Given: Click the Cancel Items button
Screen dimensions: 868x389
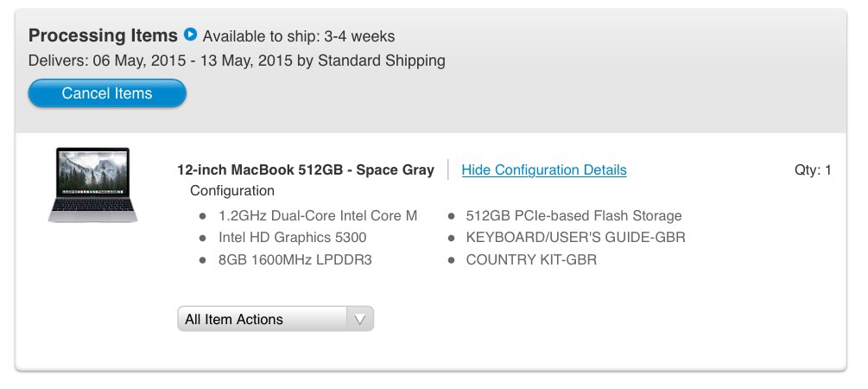Looking at the screenshot, I should (107, 93).
